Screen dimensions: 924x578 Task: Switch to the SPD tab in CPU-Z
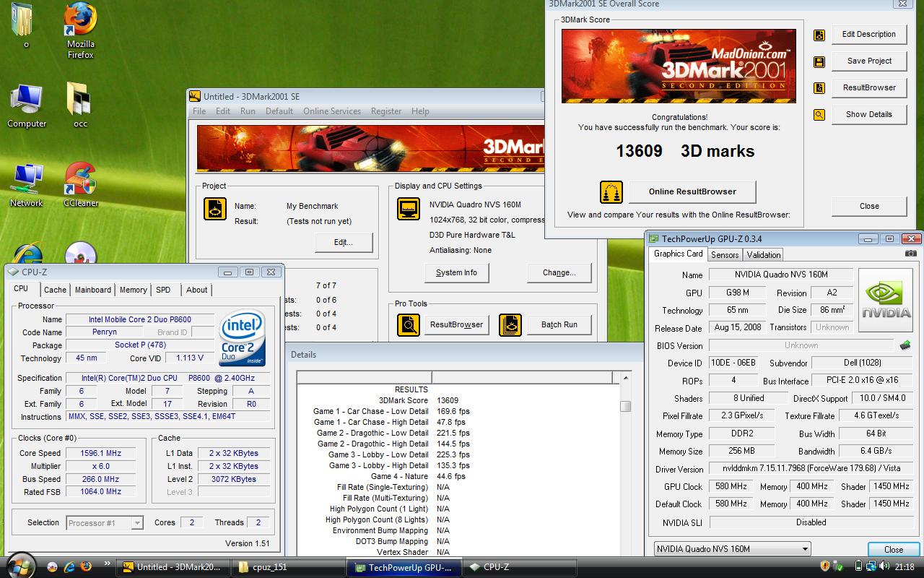[164, 290]
